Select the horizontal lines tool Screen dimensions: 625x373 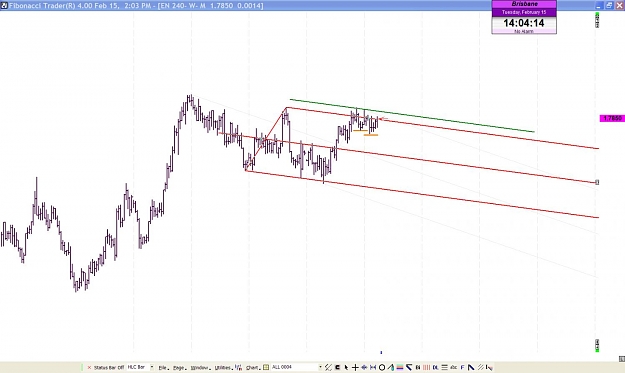coord(444,367)
